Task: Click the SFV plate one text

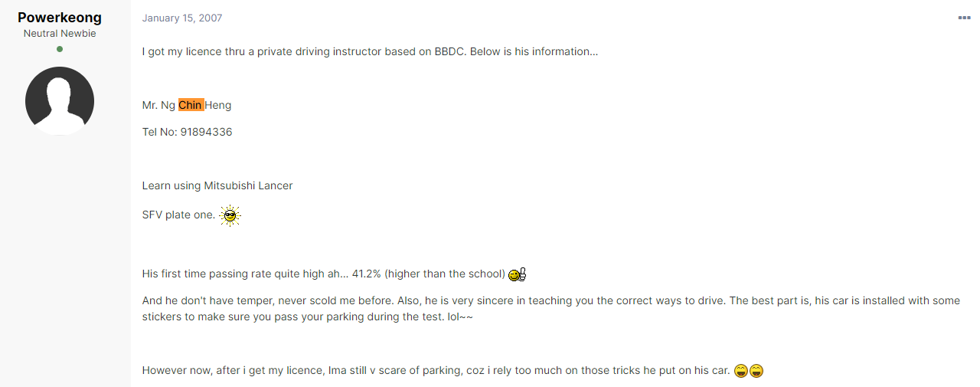Action: tap(178, 215)
